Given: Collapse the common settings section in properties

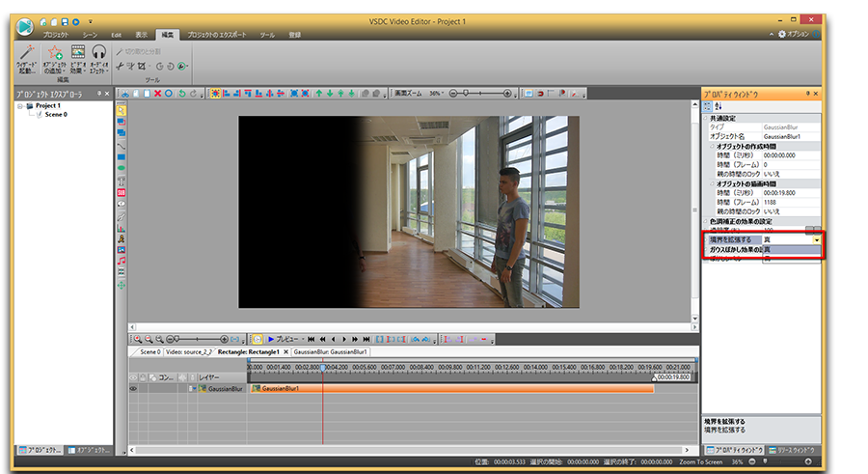Looking at the screenshot, I should 706,118.
